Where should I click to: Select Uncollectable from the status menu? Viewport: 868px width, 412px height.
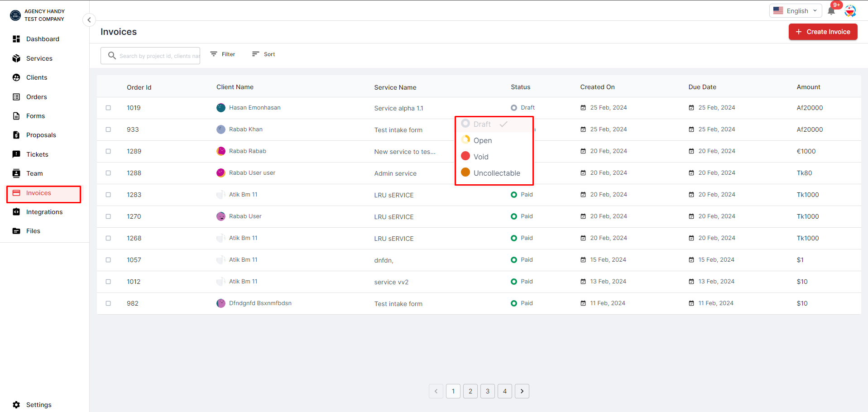coord(496,173)
